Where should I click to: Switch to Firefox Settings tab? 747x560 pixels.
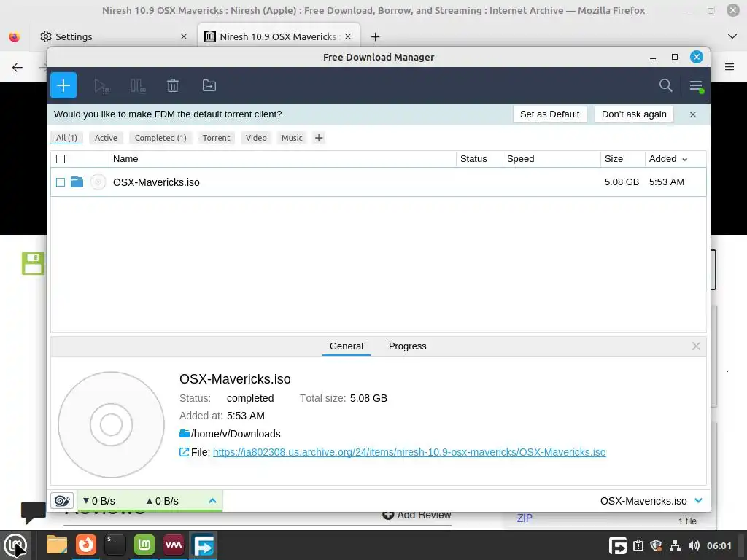(x=115, y=36)
